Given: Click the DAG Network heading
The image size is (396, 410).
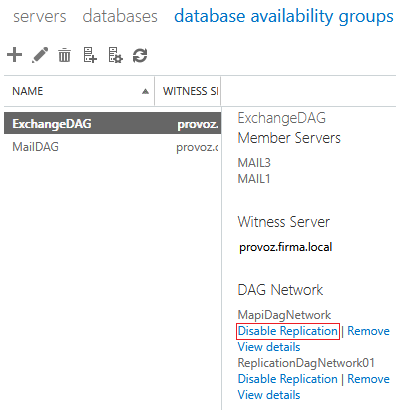Looking at the screenshot, I should [x=280, y=290].
